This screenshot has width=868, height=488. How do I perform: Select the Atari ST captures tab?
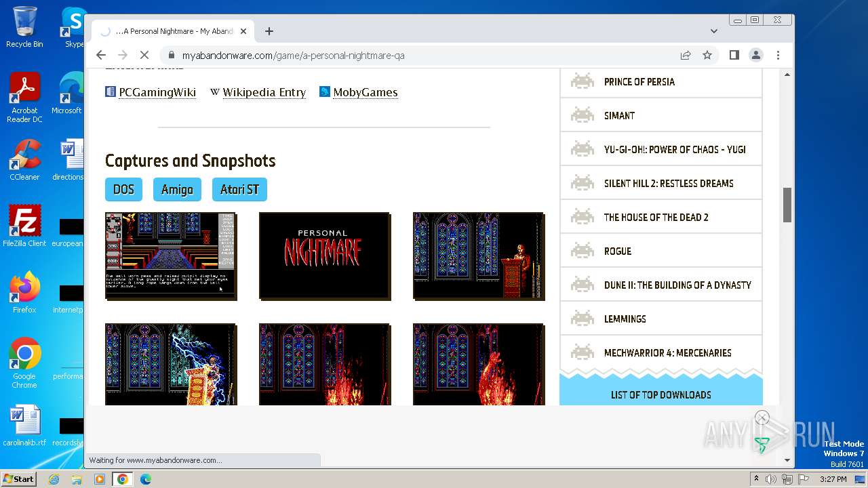tap(239, 190)
